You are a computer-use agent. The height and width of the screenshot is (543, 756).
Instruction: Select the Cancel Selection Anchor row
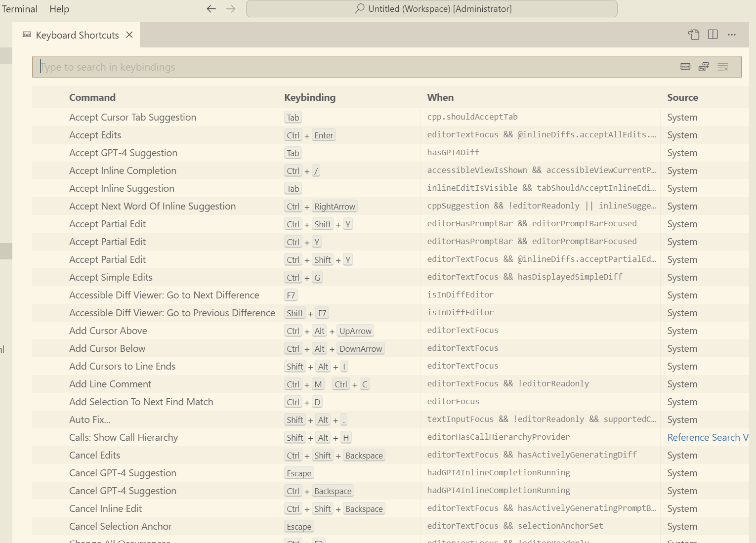tap(390, 526)
